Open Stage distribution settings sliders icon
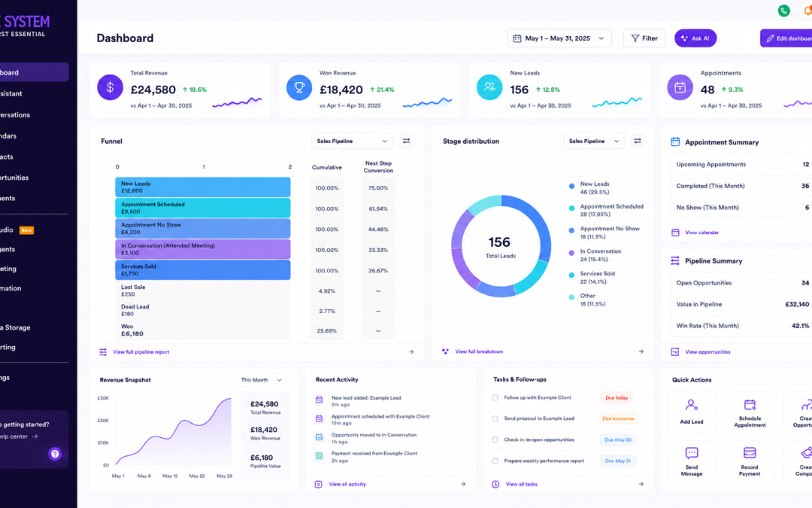The height and width of the screenshot is (508, 812). point(638,141)
